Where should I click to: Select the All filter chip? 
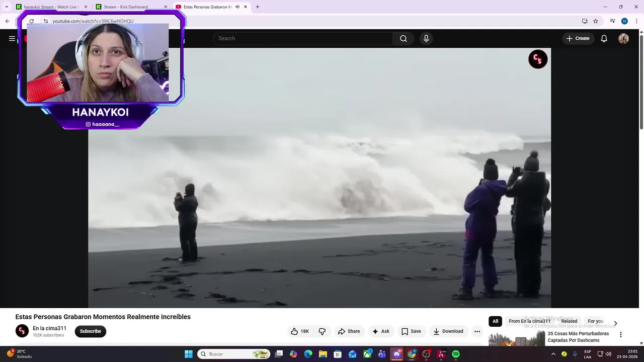click(495, 321)
